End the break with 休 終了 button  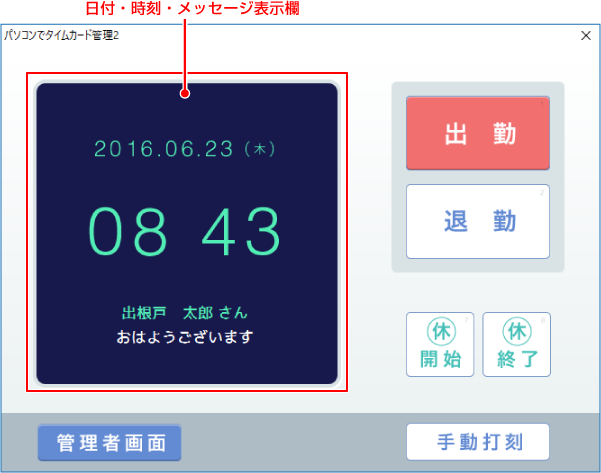(x=516, y=345)
